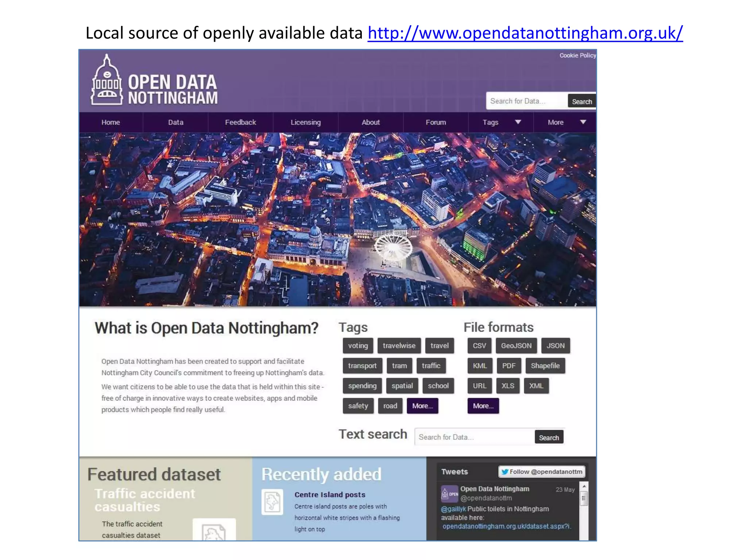Click the 23 May tweet date
The image size is (747, 560).
(565, 490)
